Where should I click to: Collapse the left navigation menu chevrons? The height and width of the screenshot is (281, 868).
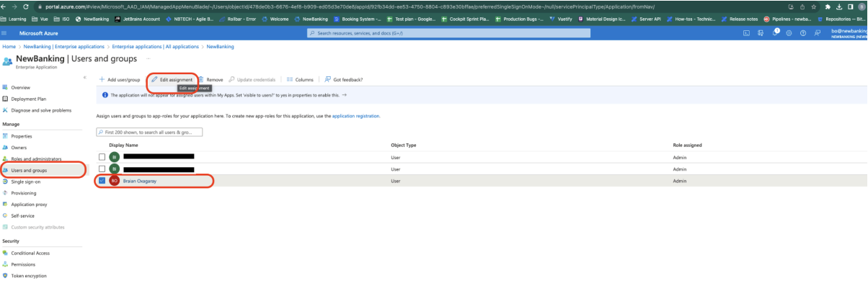click(x=84, y=76)
